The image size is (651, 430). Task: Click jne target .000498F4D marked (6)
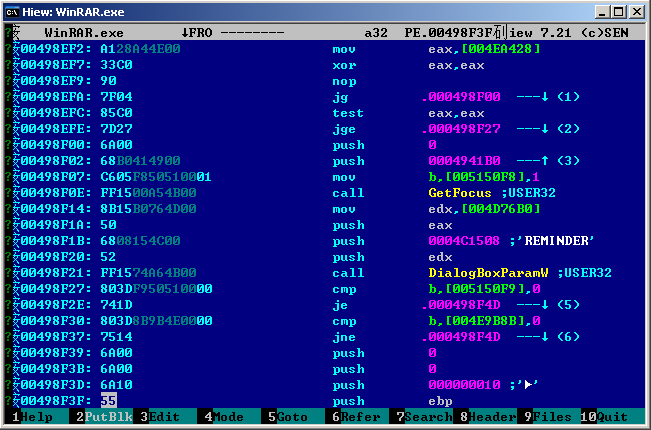[461, 337]
